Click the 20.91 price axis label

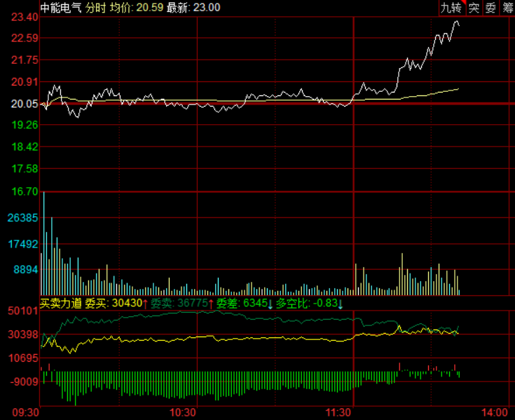tap(25, 82)
